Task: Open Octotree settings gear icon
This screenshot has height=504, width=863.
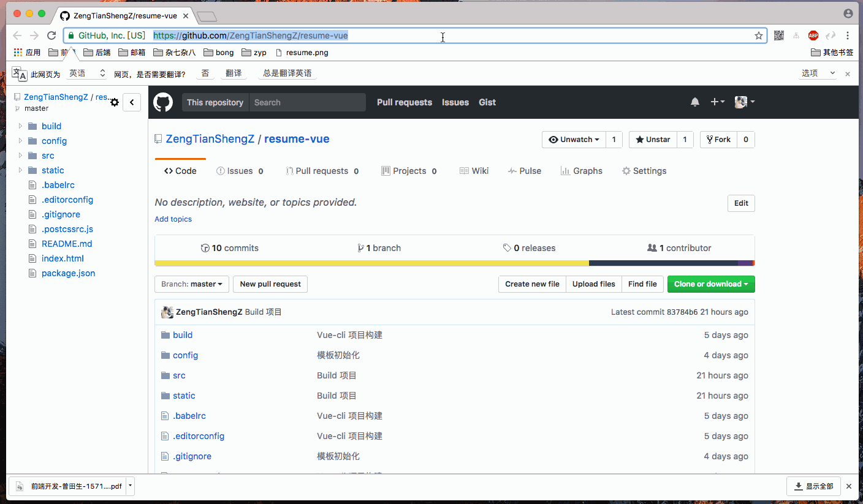Action: click(115, 102)
